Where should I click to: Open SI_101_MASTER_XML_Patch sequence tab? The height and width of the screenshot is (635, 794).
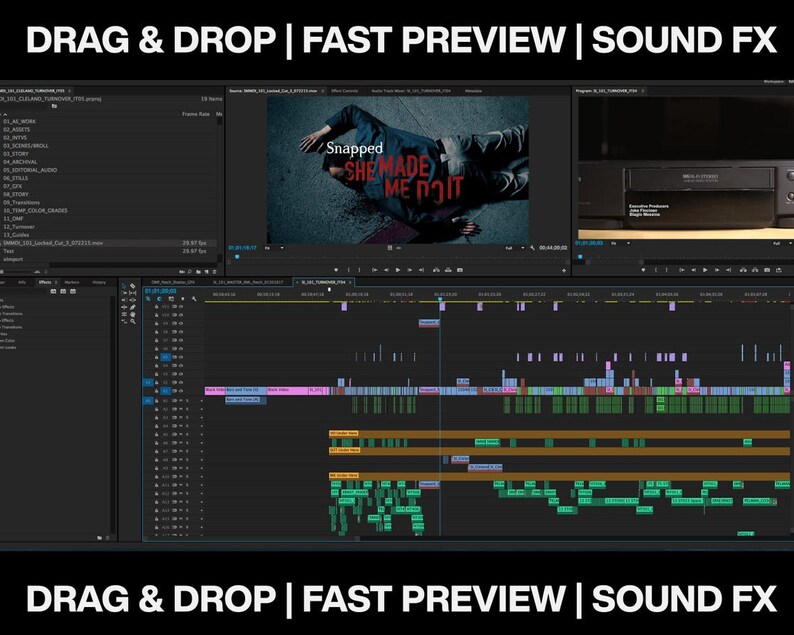(x=248, y=282)
